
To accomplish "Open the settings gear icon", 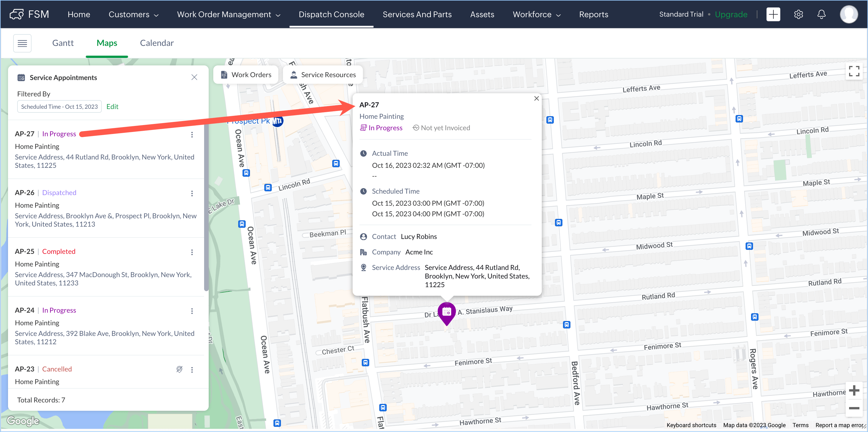I will [798, 15].
